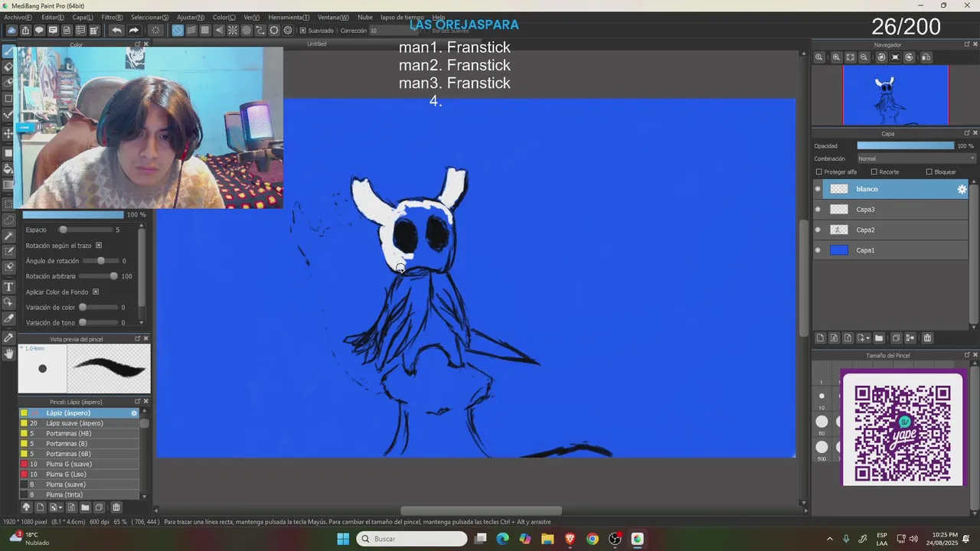This screenshot has height=551, width=980.
Task: Select the Eyedropper tool
Action: tap(8, 337)
